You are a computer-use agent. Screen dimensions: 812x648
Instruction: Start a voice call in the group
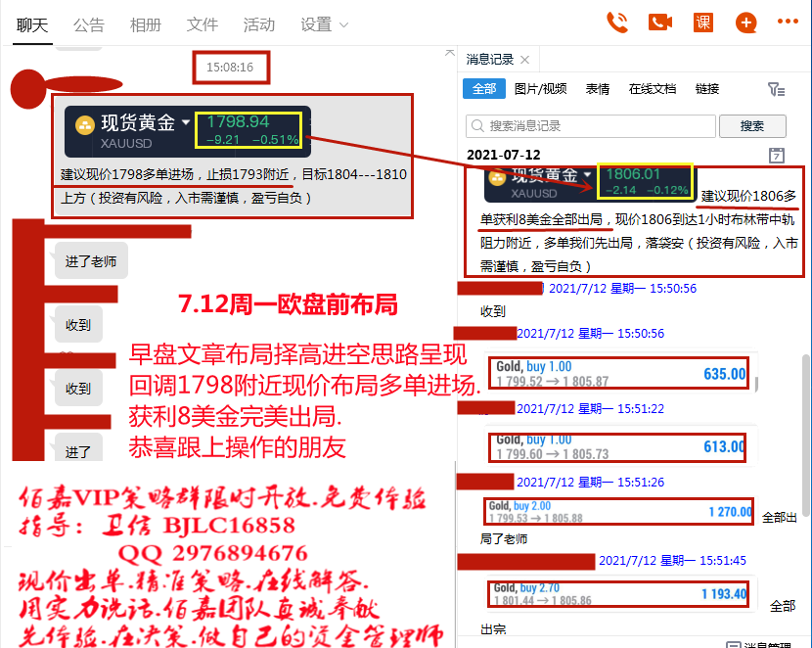click(617, 23)
